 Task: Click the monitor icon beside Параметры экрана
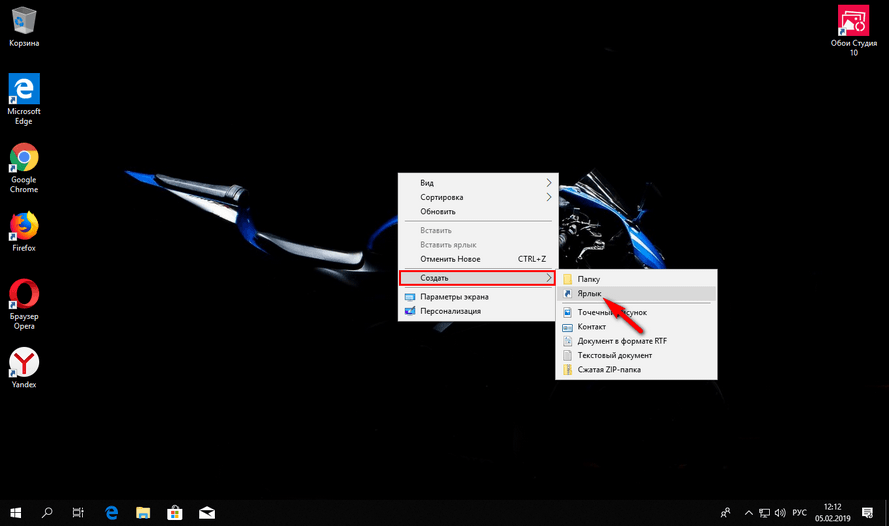[x=410, y=296]
